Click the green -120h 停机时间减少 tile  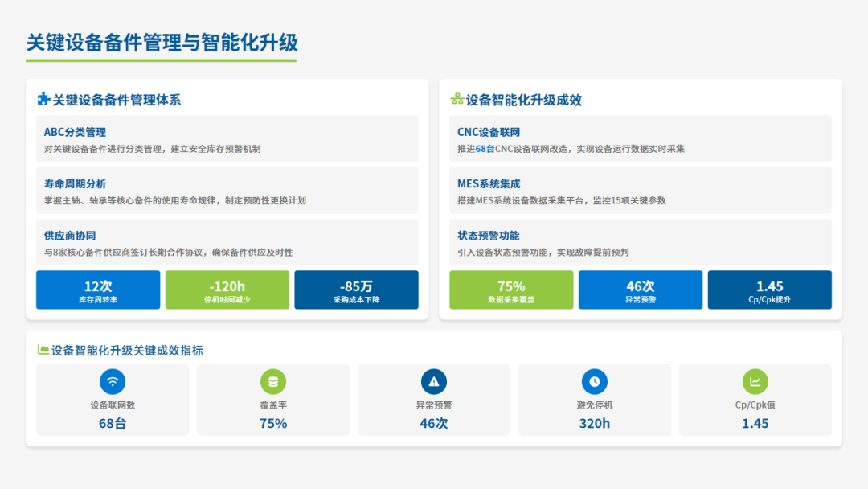[227, 290]
